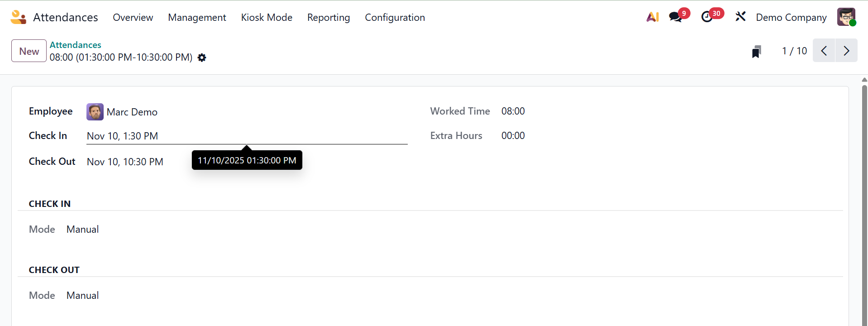
Task: Click the Attendances breadcrumb link
Action: 76,45
